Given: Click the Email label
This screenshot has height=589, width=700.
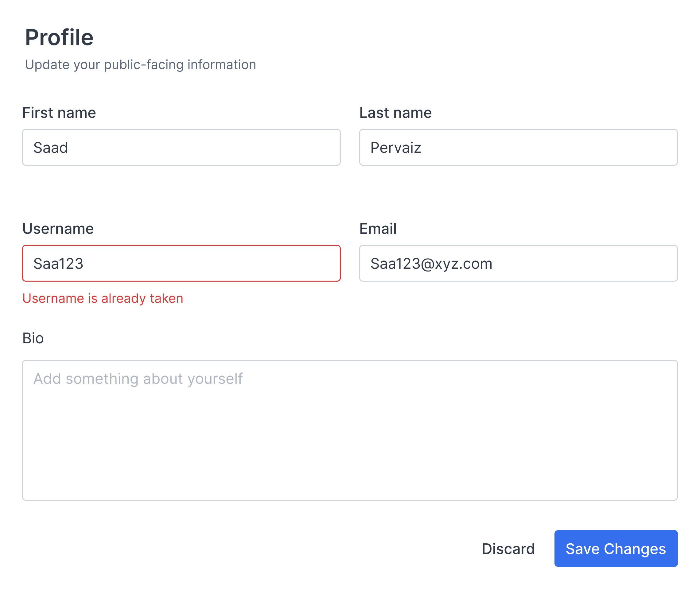Looking at the screenshot, I should [378, 229].
